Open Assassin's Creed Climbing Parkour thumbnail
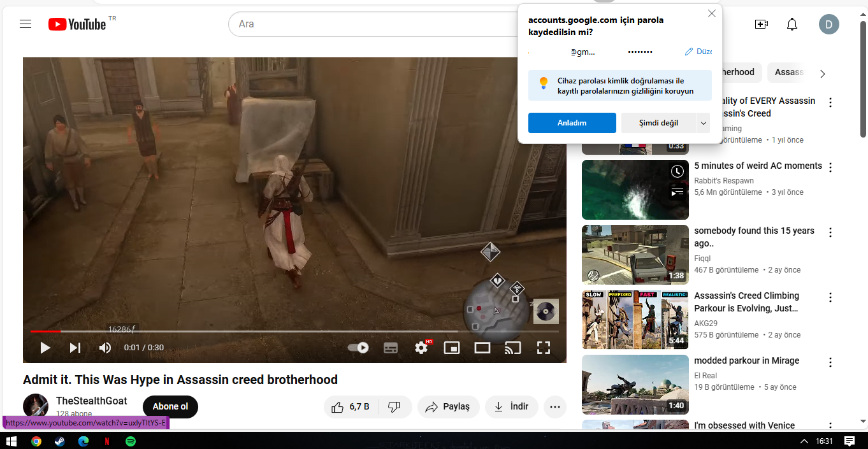The height and width of the screenshot is (449, 868). 635,320
